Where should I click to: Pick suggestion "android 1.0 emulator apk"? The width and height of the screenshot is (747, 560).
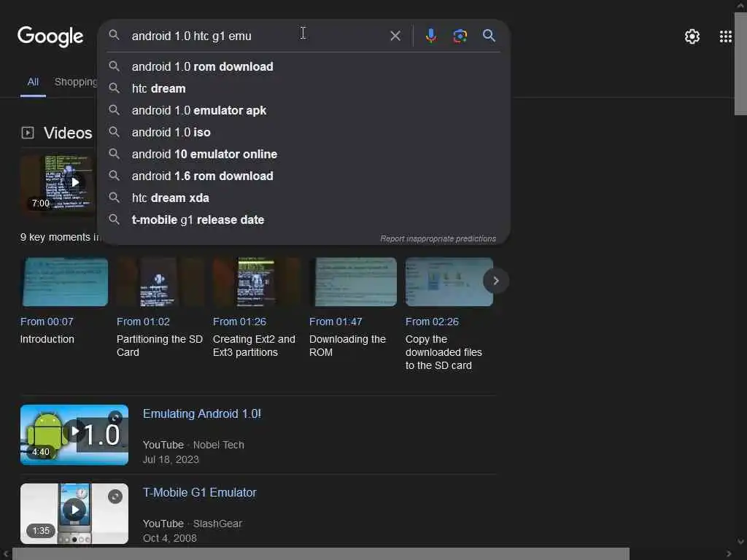tap(303, 111)
